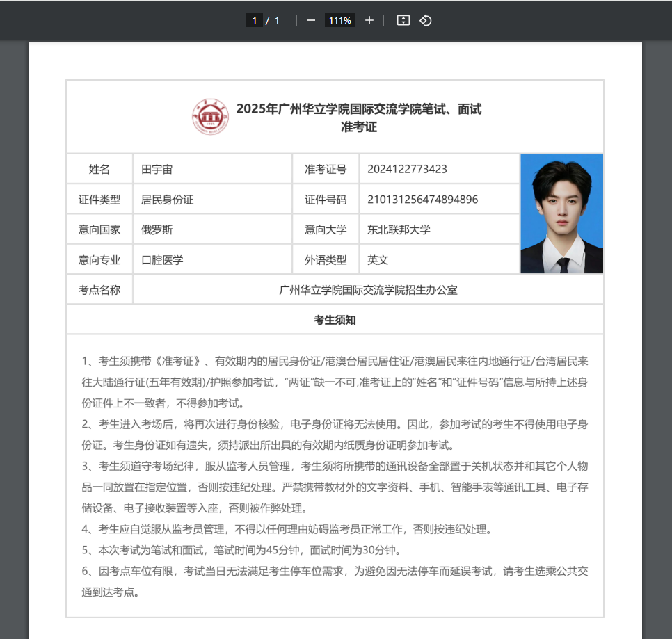Click the foreign language type 英文
Screen dimensions: 672x639
[378, 260]
